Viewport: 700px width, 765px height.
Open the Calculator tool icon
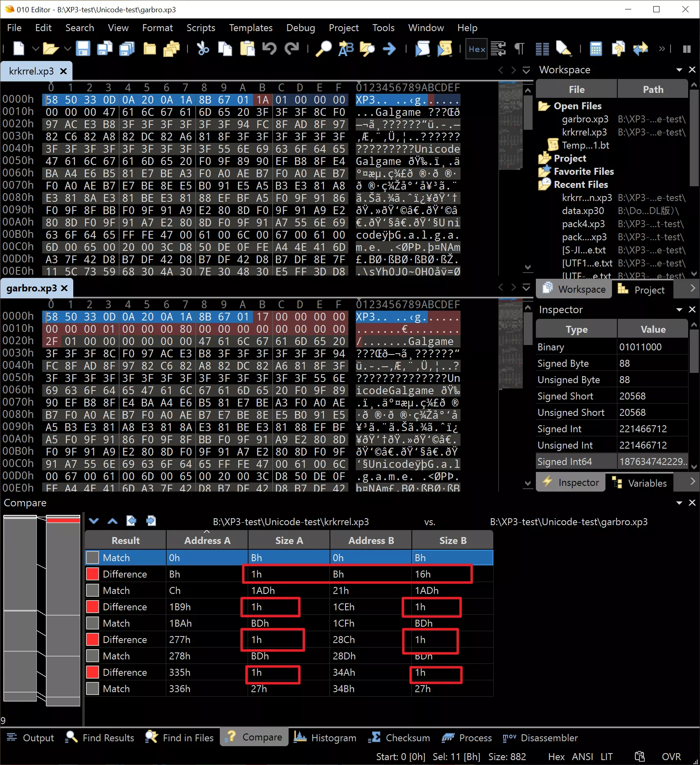click(x=596, y=49)
